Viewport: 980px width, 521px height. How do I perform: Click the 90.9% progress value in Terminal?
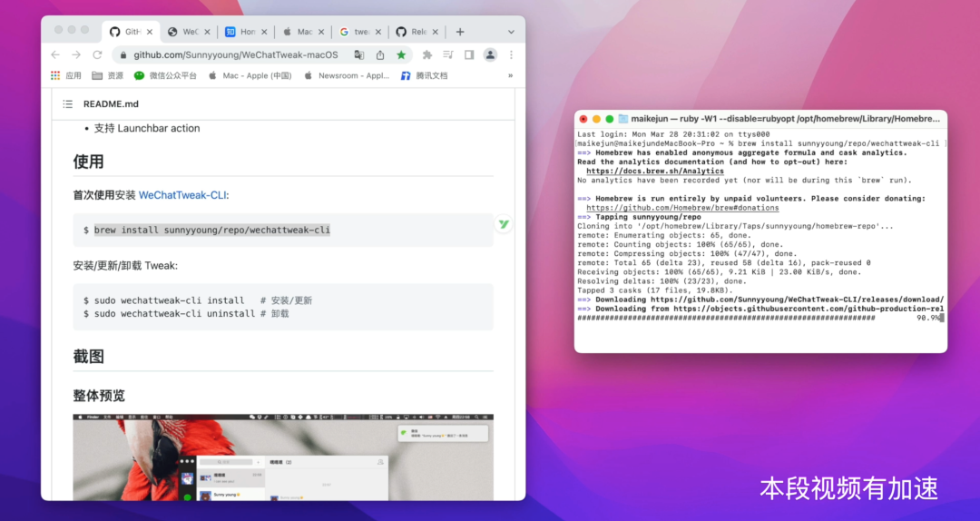pyautogui.click(x=928, y=318)
